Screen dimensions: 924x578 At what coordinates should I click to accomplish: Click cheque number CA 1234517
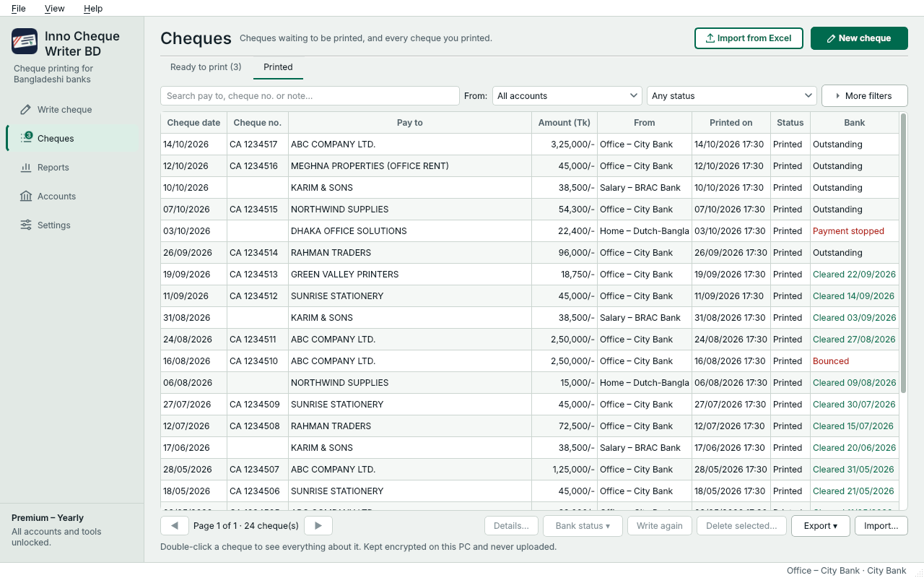pyautogui.click(x=258, y=144)
